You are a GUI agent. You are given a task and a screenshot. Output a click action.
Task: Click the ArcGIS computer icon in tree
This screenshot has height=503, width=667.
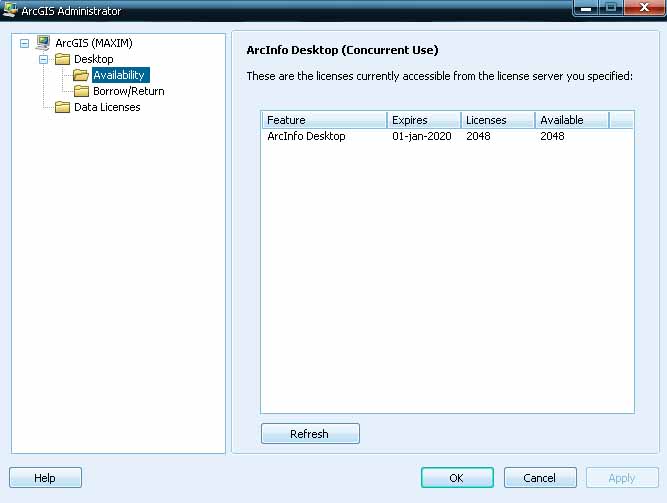pyautogui.click(x=43, y=43)
